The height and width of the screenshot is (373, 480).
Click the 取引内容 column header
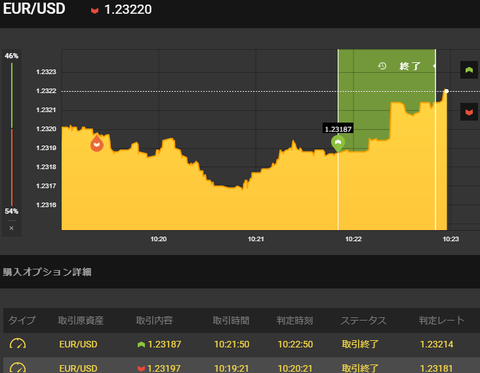pyautogui.click(x=154, y=320)
